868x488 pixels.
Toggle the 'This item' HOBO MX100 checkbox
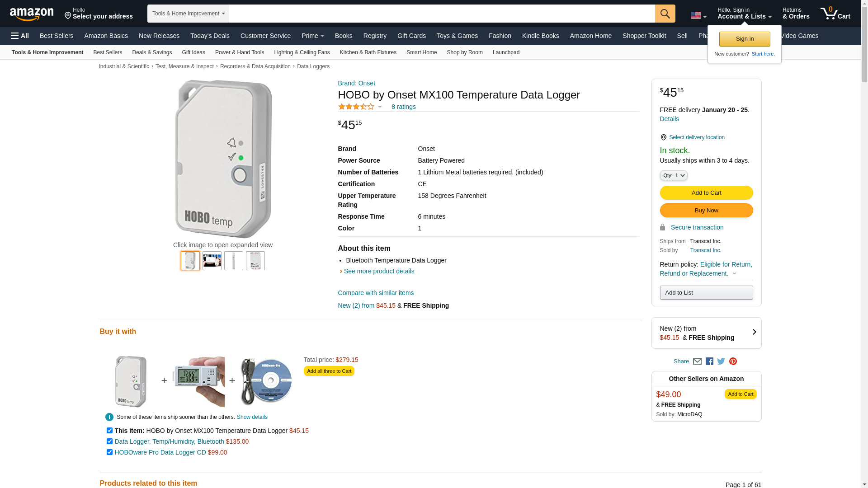[x=109, y=430]
